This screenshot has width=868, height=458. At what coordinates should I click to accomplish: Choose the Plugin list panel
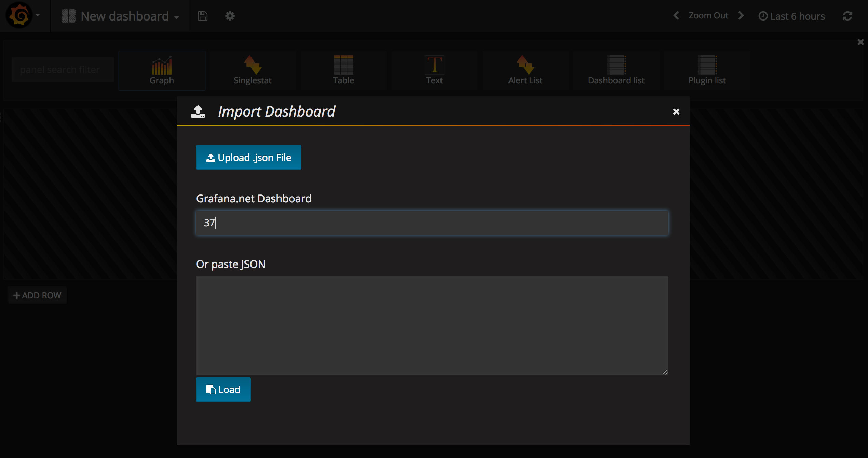(707, 70)
